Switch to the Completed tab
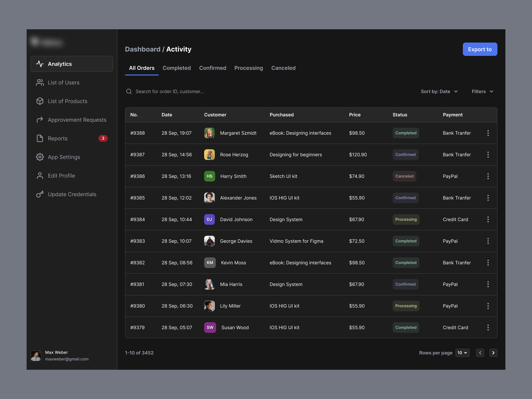This screenshot has height=399, width=532. (x=177, y=68)
